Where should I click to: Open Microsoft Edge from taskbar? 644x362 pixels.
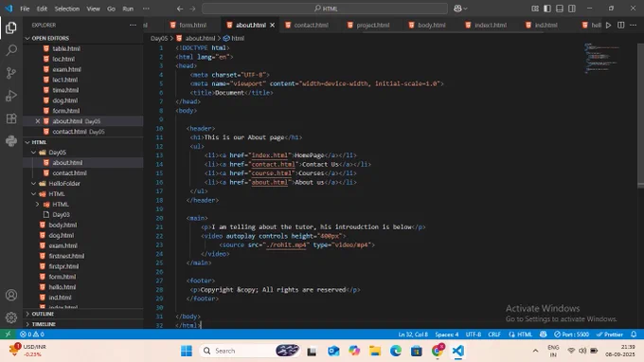[x=396, y=351]
